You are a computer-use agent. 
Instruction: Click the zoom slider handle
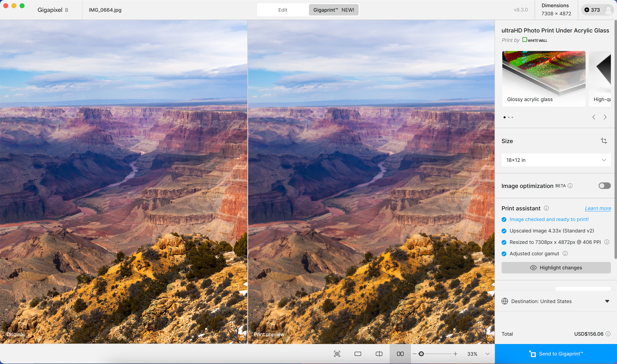(421, 354)
